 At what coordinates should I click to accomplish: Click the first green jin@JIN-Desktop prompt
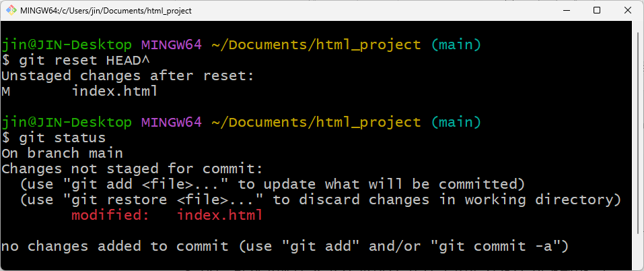[67, 44]
